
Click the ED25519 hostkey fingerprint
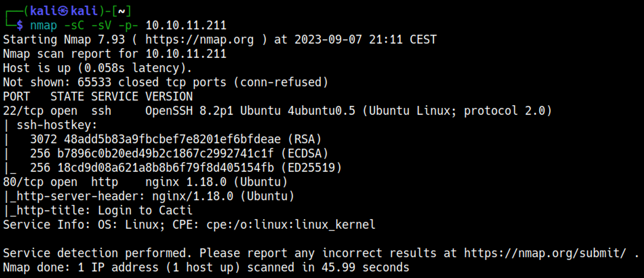(x=166, y=168)
